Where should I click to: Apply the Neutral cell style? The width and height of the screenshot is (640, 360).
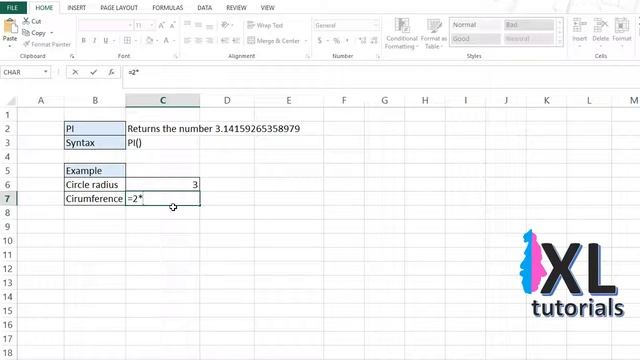tap(529, 39)
